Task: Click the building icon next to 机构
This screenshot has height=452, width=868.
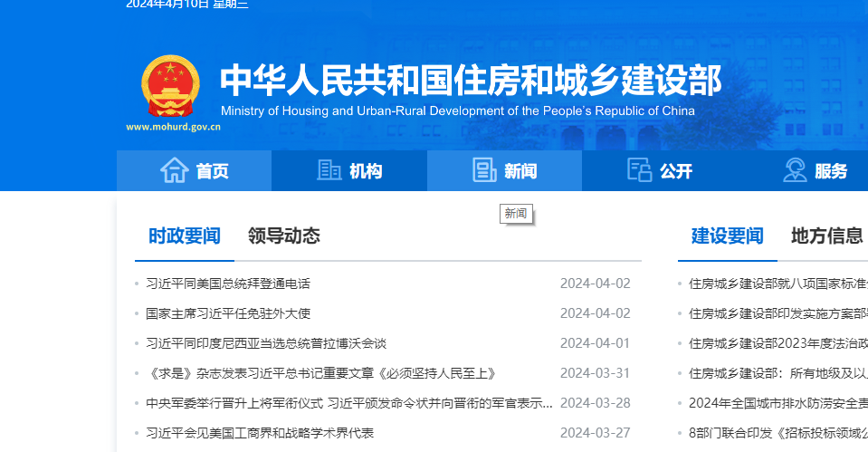Action: click(329, 170)
